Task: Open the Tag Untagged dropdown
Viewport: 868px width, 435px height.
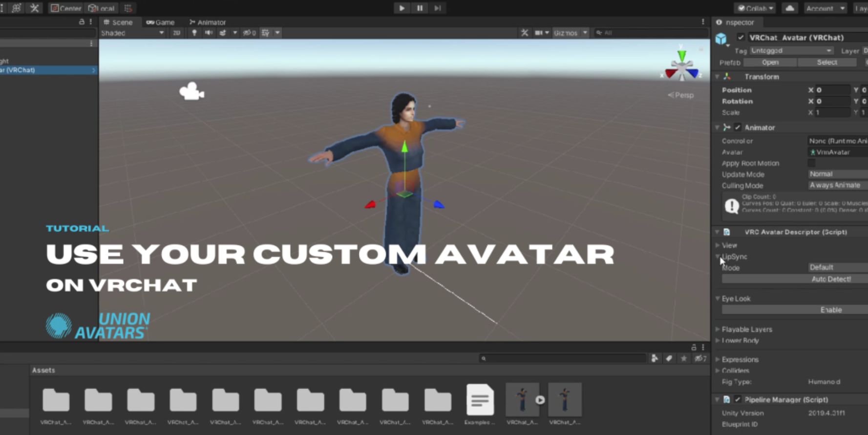Action: (x=791, y=51)
